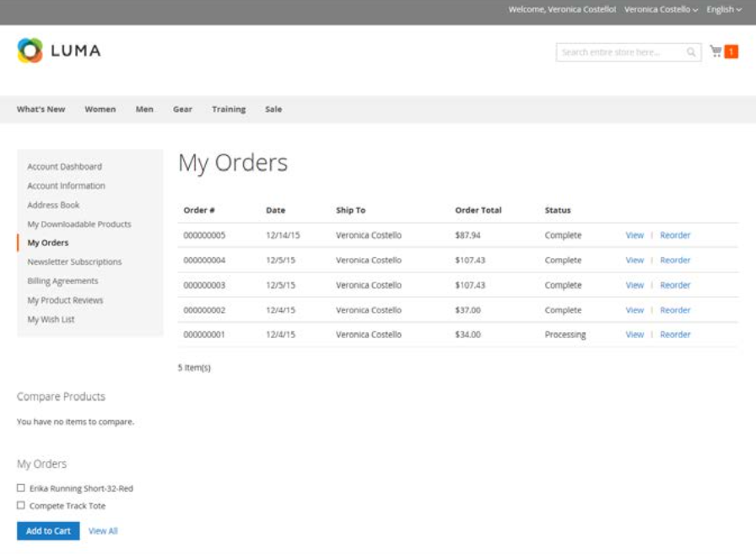
Task: Click the $87.94 order total
Action: pos(467,235)
